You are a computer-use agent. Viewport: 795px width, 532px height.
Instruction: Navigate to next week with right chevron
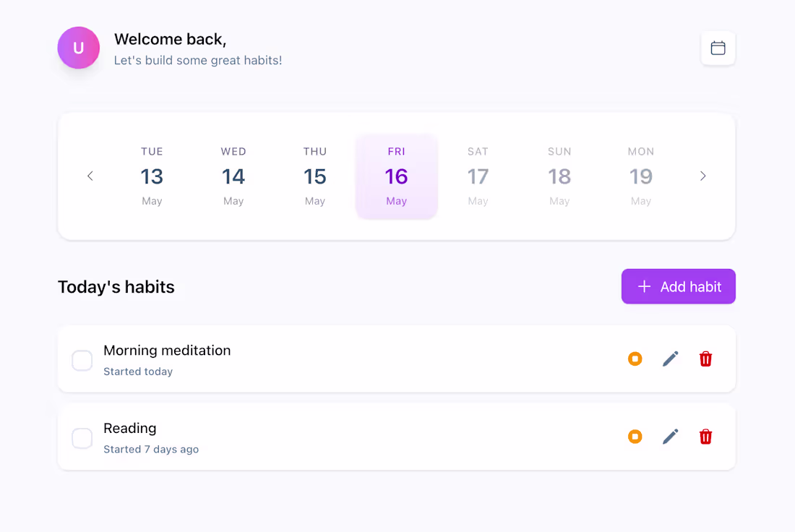tap(702, 176)
